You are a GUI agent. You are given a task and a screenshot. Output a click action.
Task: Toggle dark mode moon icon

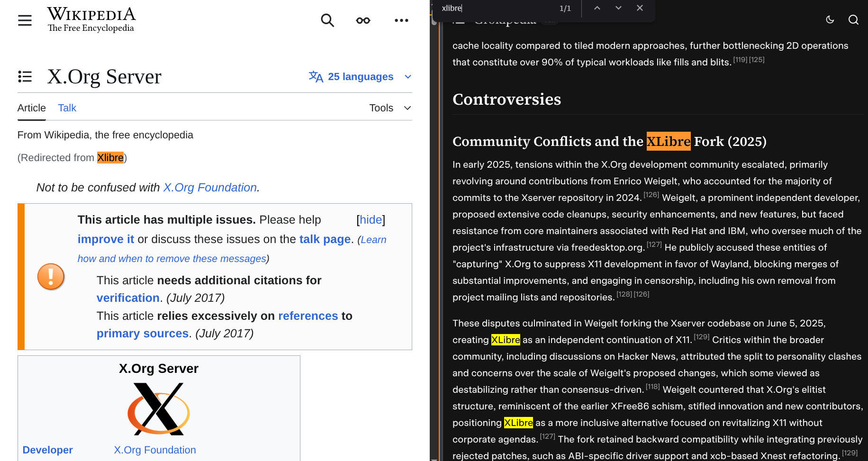(830, 20)
